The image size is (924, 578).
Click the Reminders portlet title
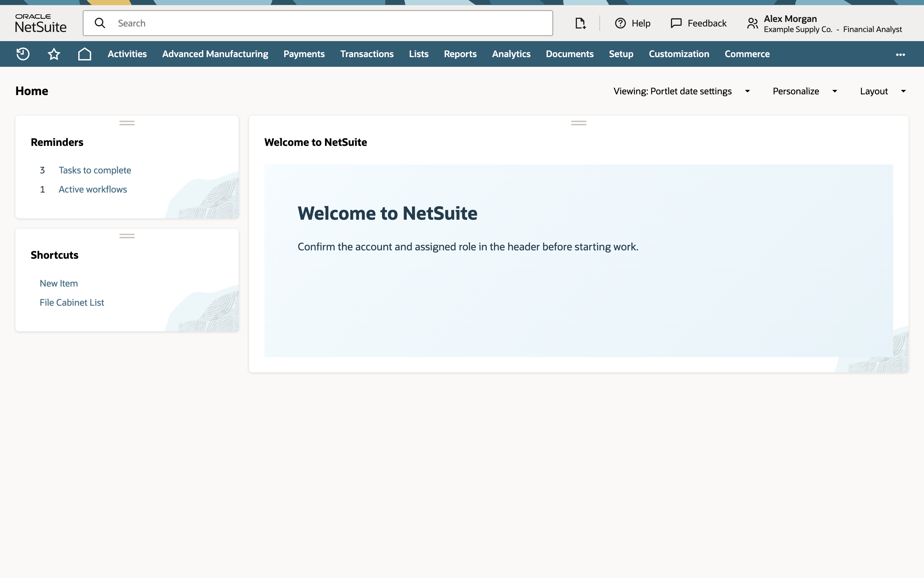tap(57, 142)
